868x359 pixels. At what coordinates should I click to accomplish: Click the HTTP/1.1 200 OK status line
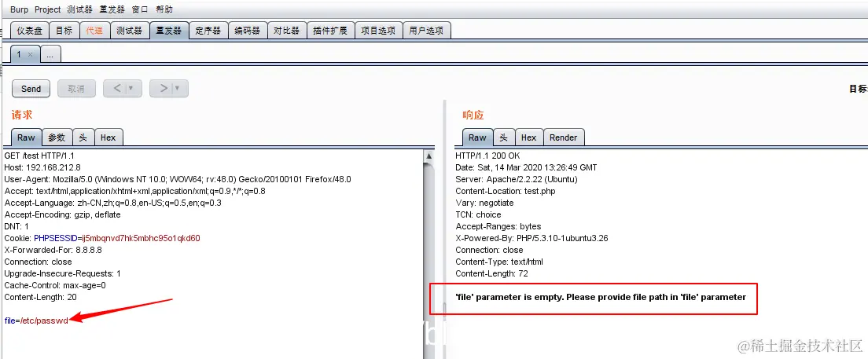click(x=487, y=156)
